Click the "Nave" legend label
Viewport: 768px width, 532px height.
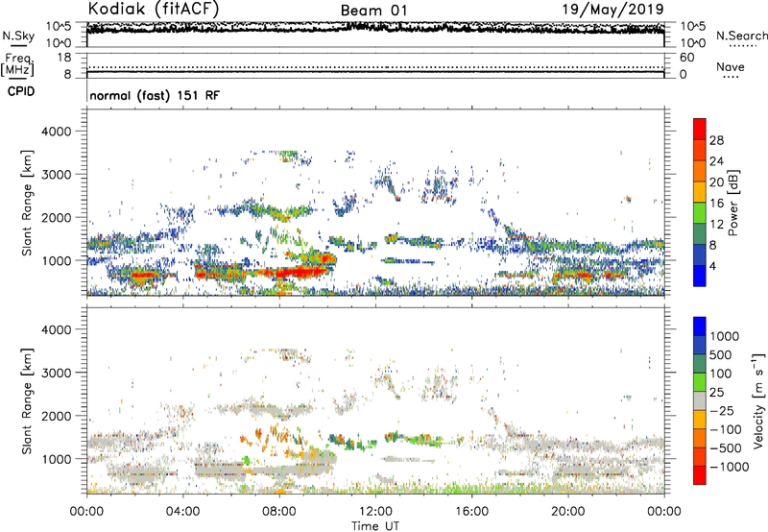(731, 66)
